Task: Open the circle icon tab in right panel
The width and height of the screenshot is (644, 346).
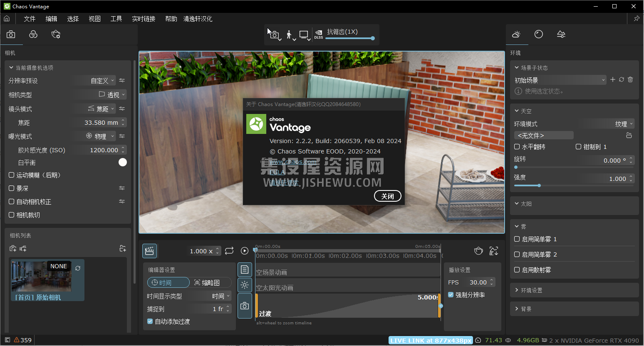Action: [539, 35]
